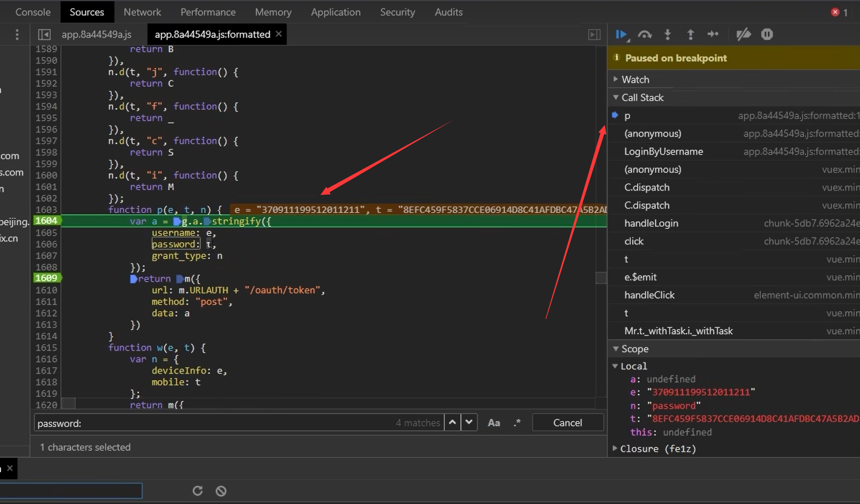Click the local variable a: undefined
The height and width of the screenshot is (504, 860).
[663, 379]
